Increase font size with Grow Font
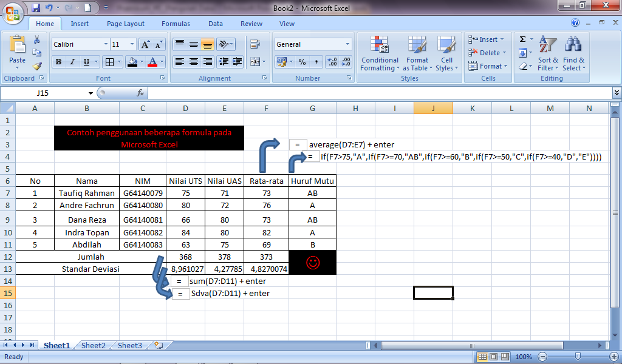The image size is (622, 364). [145, 44]
